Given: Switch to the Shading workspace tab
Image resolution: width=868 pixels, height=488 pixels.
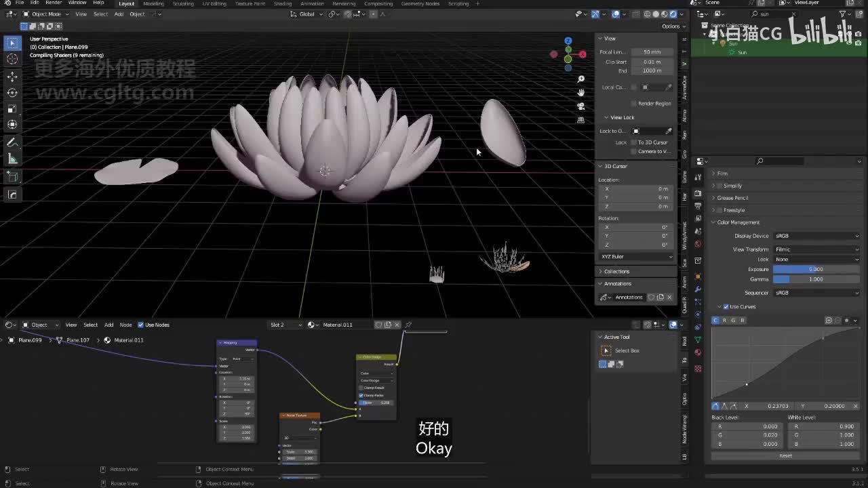Looking at the screenshot, I should (x=282, y=3).
